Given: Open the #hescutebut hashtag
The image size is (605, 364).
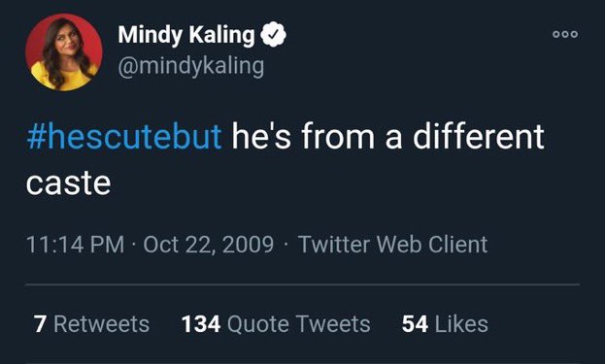Looking at the screenshot, I should coord(124,137).
